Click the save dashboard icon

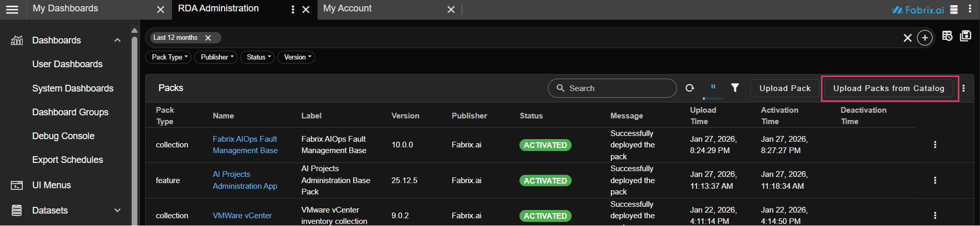(965, 36)
